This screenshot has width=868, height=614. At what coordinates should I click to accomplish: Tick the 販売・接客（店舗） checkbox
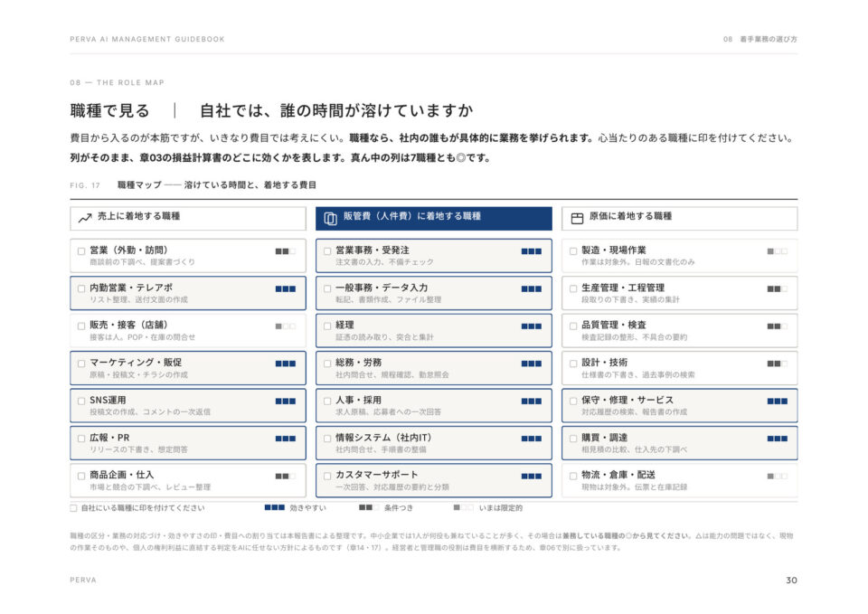pyautogui.click(x=81, y=326)
